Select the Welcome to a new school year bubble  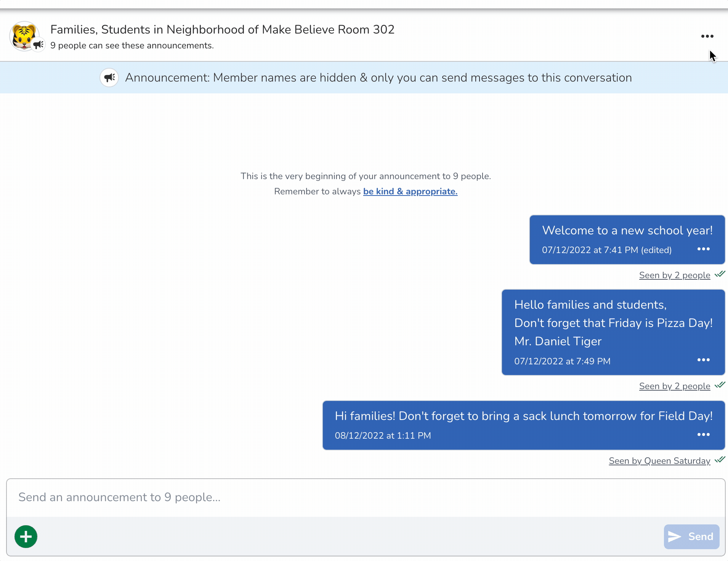pos(627,231)
